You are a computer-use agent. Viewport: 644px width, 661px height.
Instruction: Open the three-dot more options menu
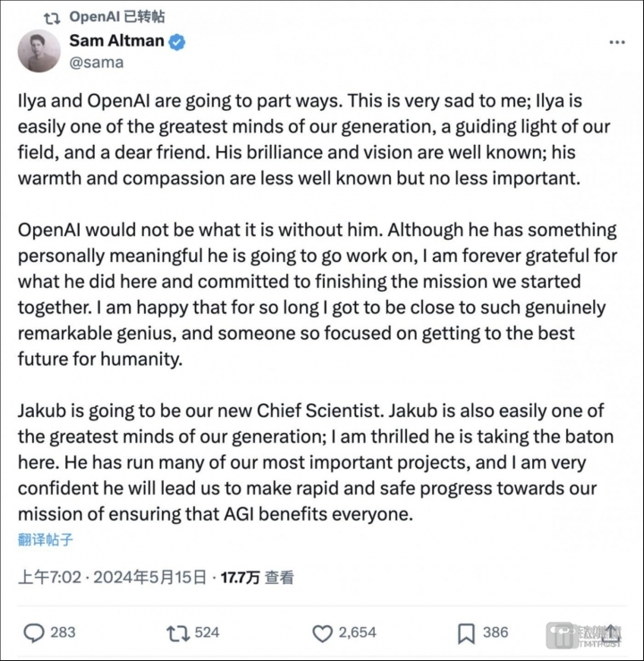(x=616, y=42)
